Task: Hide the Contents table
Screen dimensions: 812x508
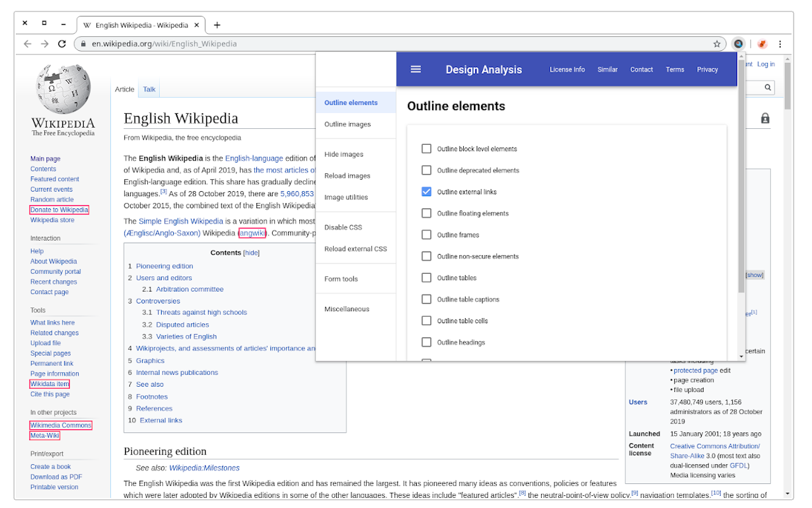Action: click(x=252, y=253)
